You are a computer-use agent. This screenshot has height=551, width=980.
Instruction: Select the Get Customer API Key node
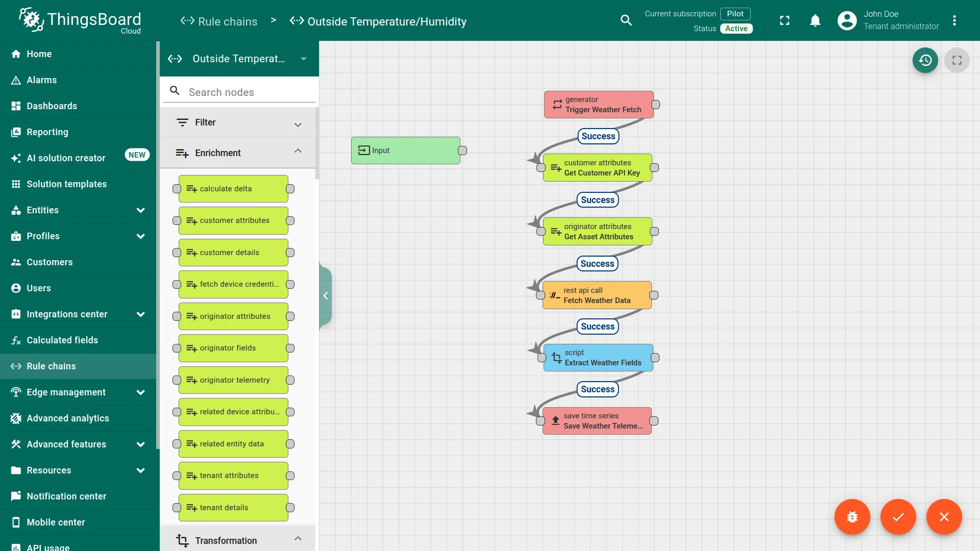(x=598, y=168)
